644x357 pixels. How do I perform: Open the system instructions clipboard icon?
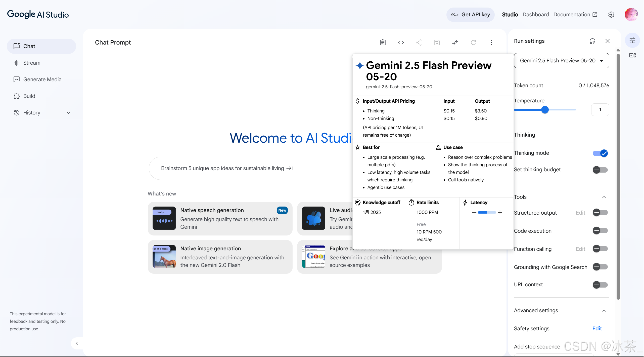point(383,43)
